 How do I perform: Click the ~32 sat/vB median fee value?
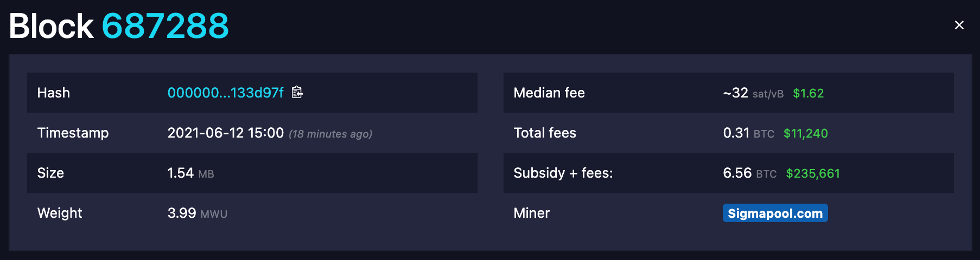point(753,93)
